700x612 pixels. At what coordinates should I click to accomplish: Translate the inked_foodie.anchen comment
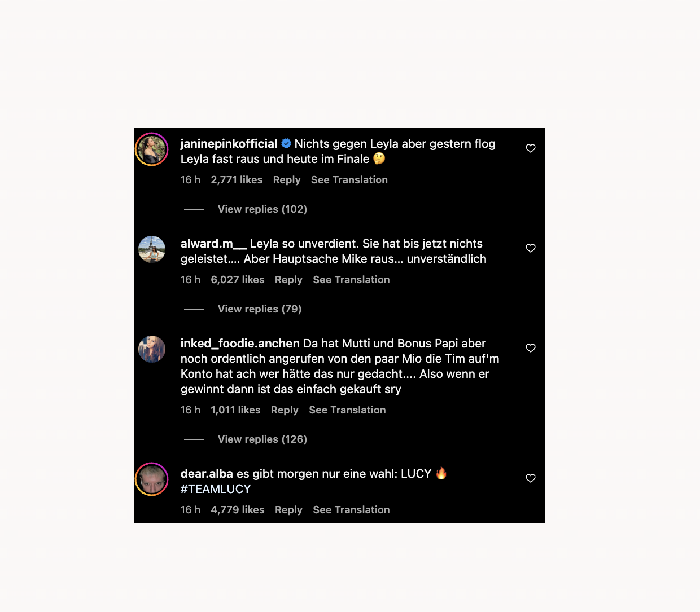point(347,410)
